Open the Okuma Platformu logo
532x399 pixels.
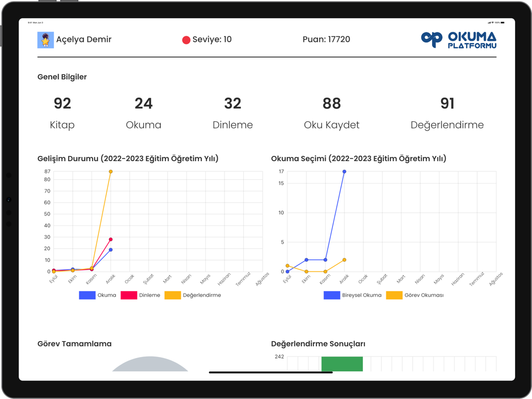(x=459, y=40)
